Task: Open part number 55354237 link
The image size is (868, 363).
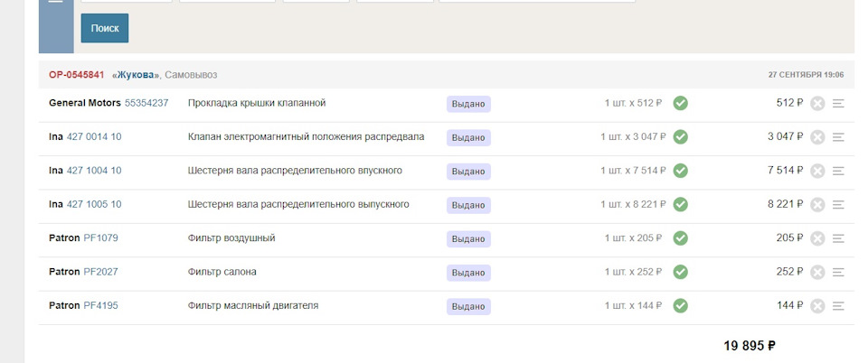Action: [x=146, y=103]
